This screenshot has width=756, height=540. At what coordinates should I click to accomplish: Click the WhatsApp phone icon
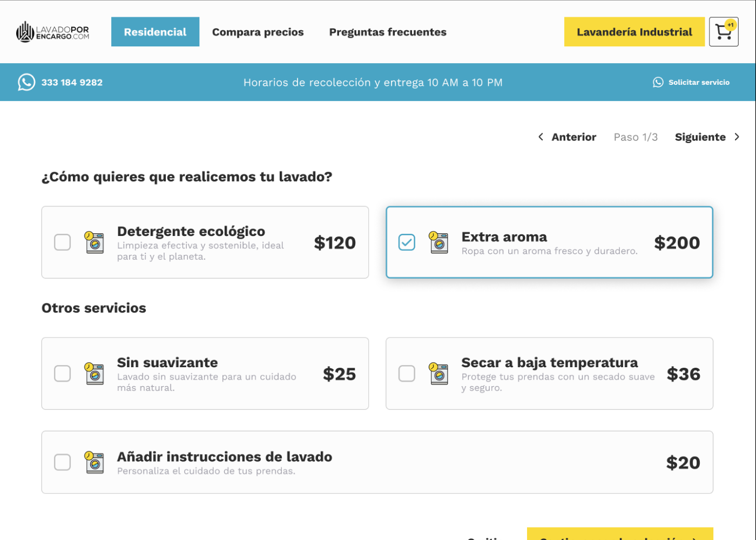(x=26, y=82)
